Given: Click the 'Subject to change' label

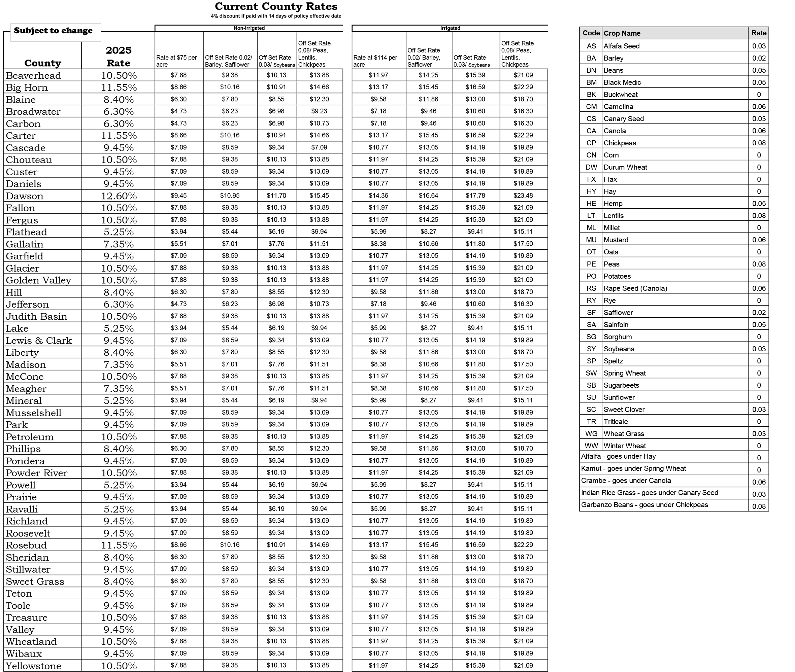Looking at the screenshot, I should [x=53, y=31].
